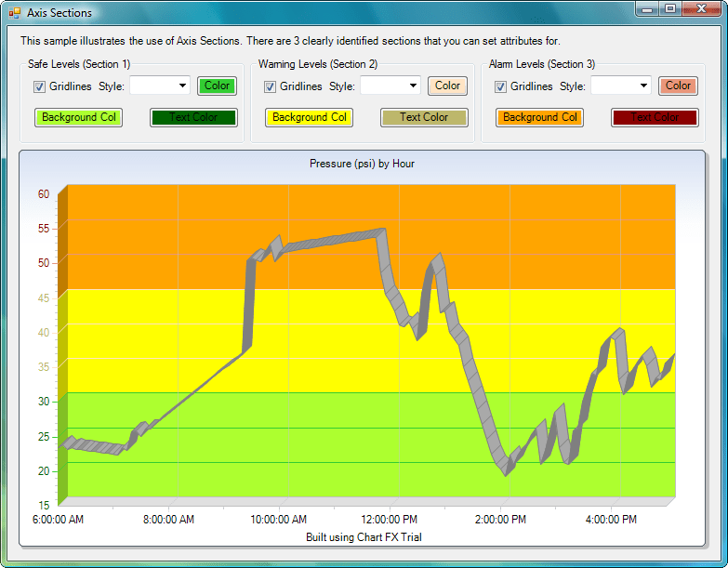Select the Alarm Levels Color button

point(678,86)
